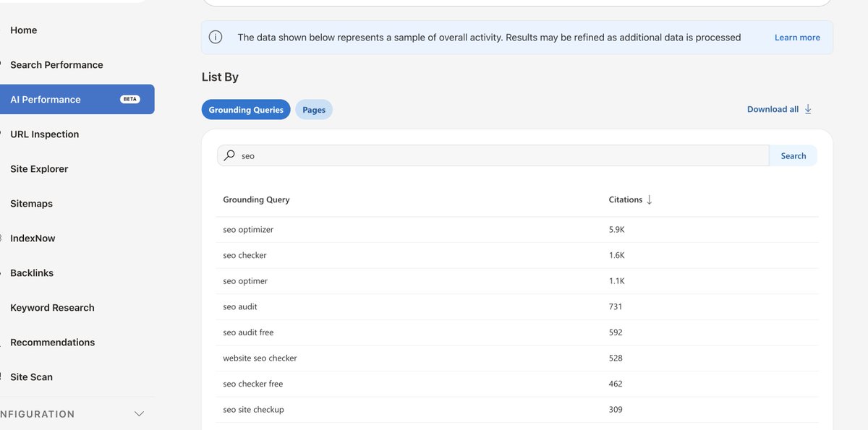Click the Learn more link
This screenshot has width=868, height=430.
[x=796, y=37]
